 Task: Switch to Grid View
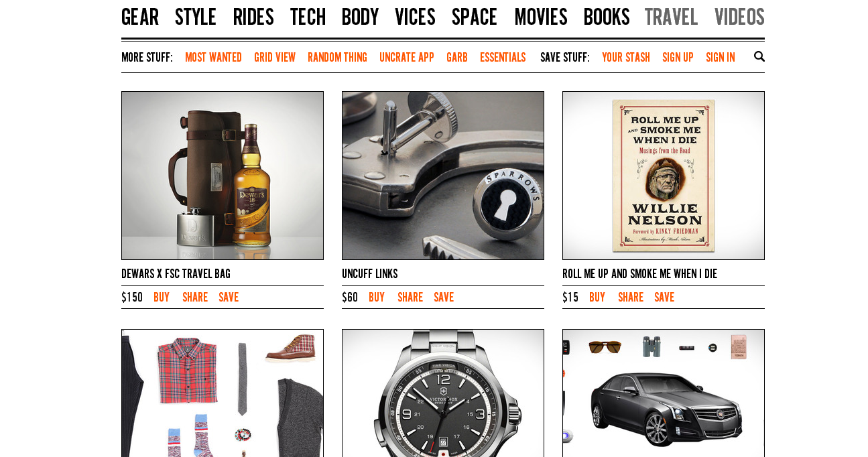click(275, 58)
